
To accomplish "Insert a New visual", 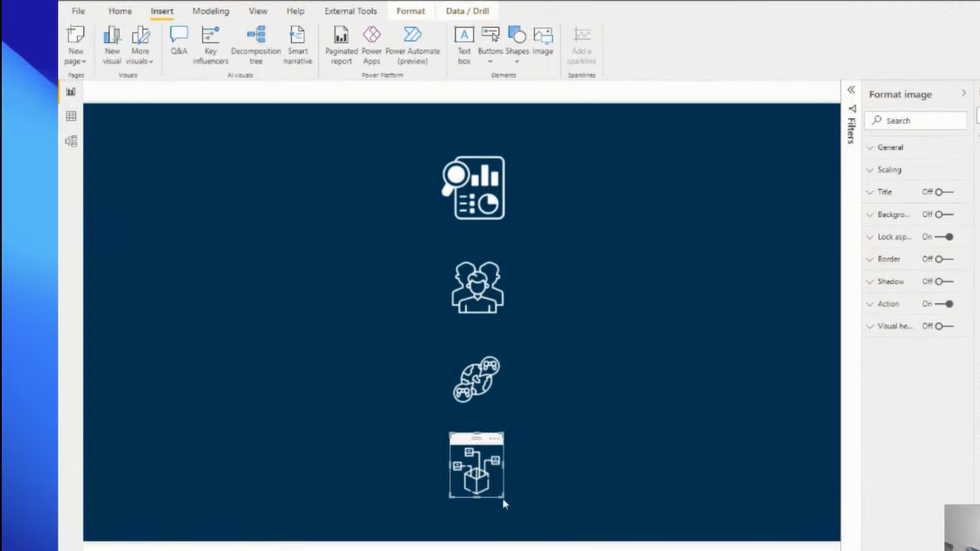I will point(112,45).
